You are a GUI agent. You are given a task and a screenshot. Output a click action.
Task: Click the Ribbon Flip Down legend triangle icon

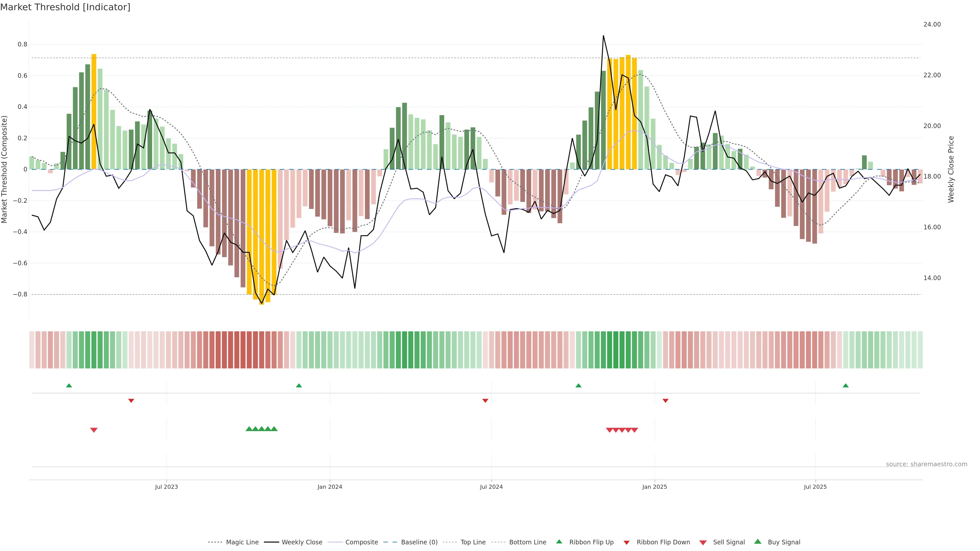(x=627, y=543)
